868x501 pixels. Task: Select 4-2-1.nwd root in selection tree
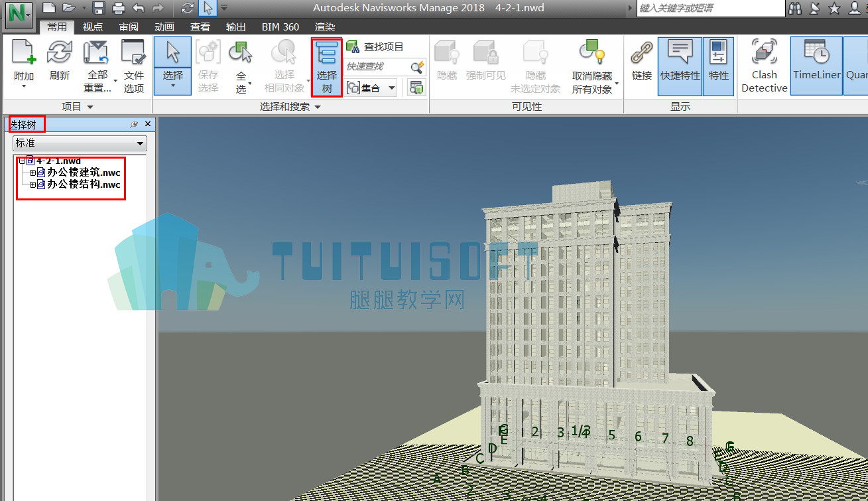(x=58, y=161)
